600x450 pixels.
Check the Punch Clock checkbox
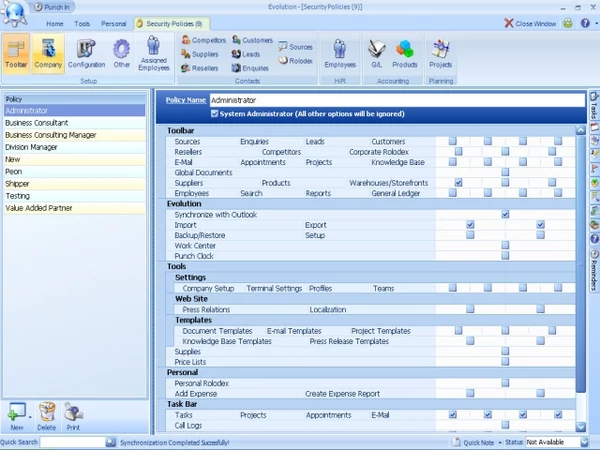point(505,256)
